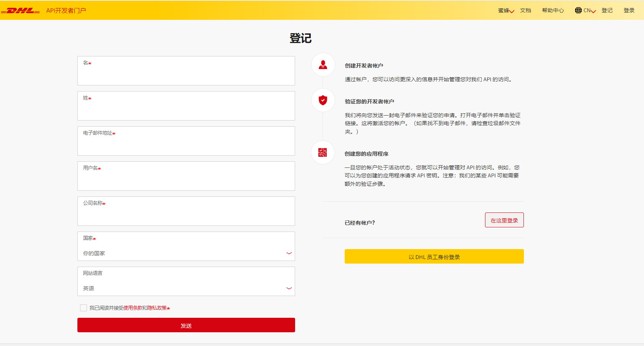Viewport: 644px width, 346px height.
Task: Click the globe language icon
Action: tap(578, 10)
